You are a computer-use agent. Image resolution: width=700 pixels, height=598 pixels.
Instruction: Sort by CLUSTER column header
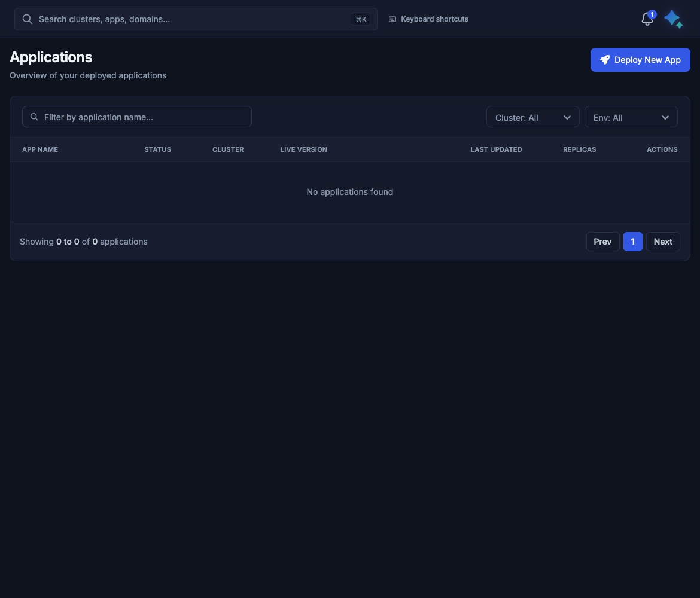pos(228,150)
